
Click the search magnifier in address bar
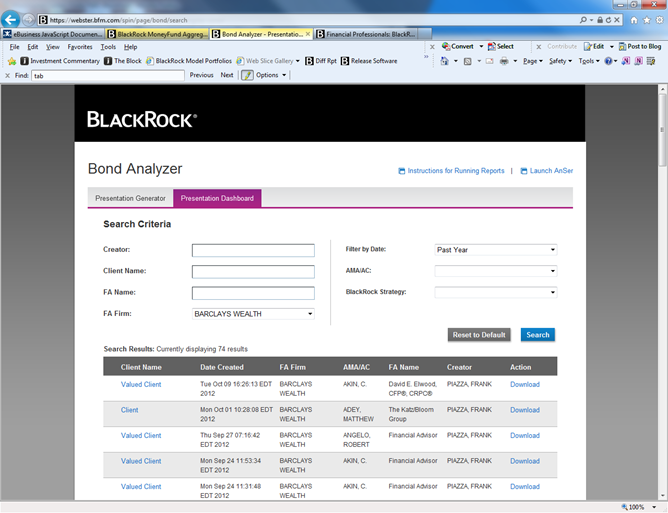click(x=583, y=20)
